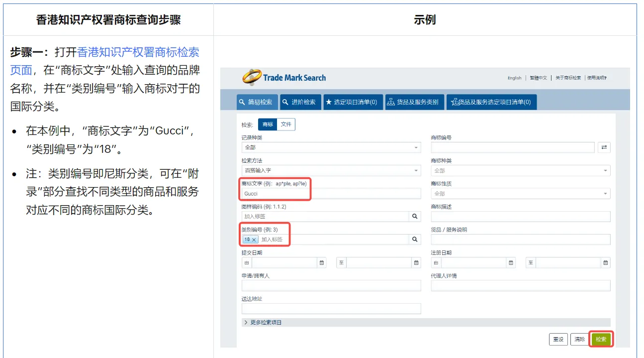Click the 货品 / 服务说明 input field
644x358 pixels.
click(x=521, y=239)
